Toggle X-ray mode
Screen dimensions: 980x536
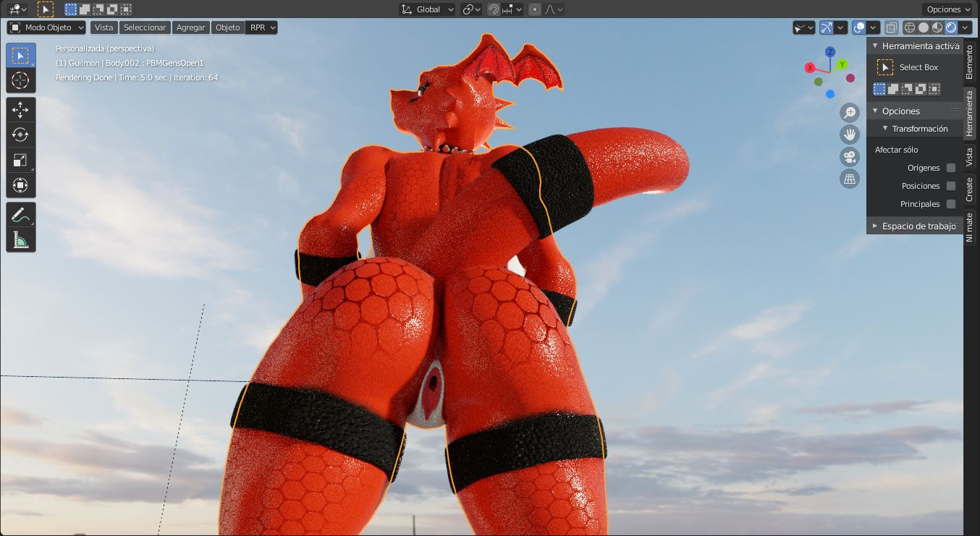[x=892, y=27]
